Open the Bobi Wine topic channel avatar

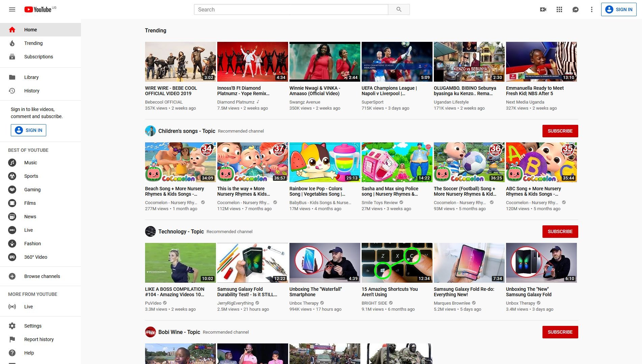(150, 332)
